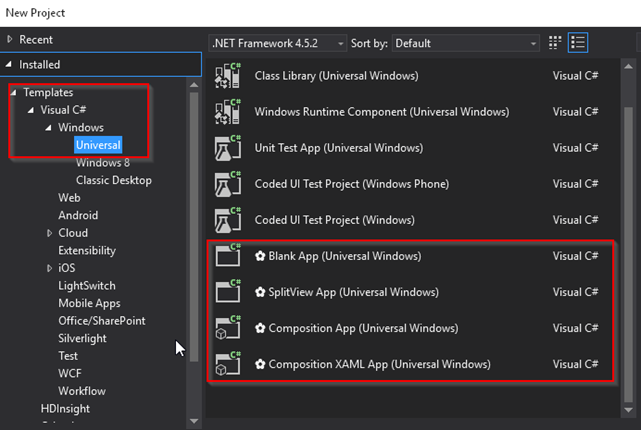Viewport: 641px width, 430px height.
Task: Switch to small icons view
Action: [555, 43]
